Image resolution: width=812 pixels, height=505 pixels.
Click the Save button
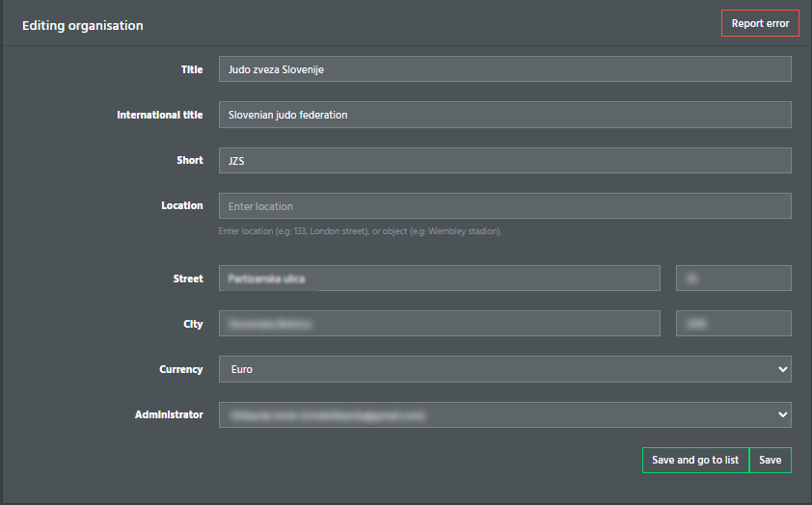pyautogui.click(x=771, y=460)
